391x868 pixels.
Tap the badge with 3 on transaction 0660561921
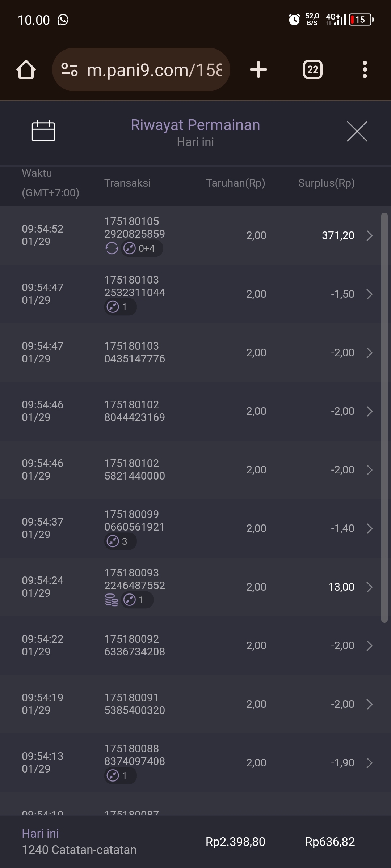[x=120, y=541]
